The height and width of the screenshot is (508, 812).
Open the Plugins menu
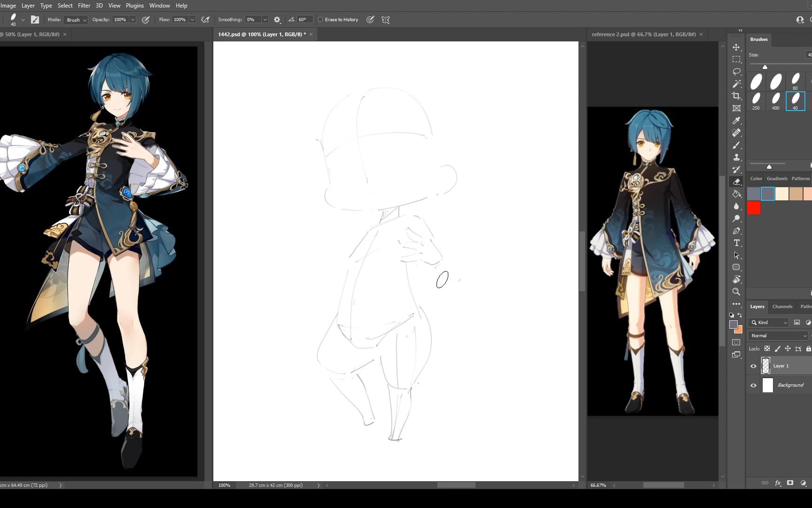point(135,6)
